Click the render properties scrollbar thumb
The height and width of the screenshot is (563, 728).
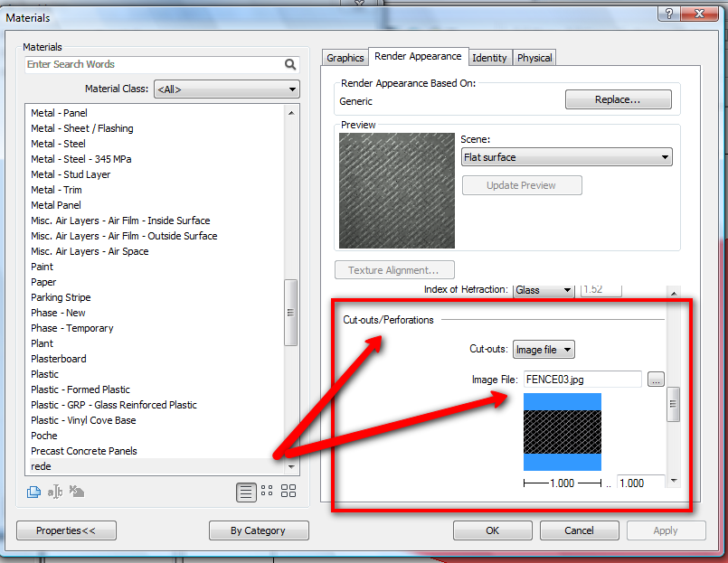674,404
